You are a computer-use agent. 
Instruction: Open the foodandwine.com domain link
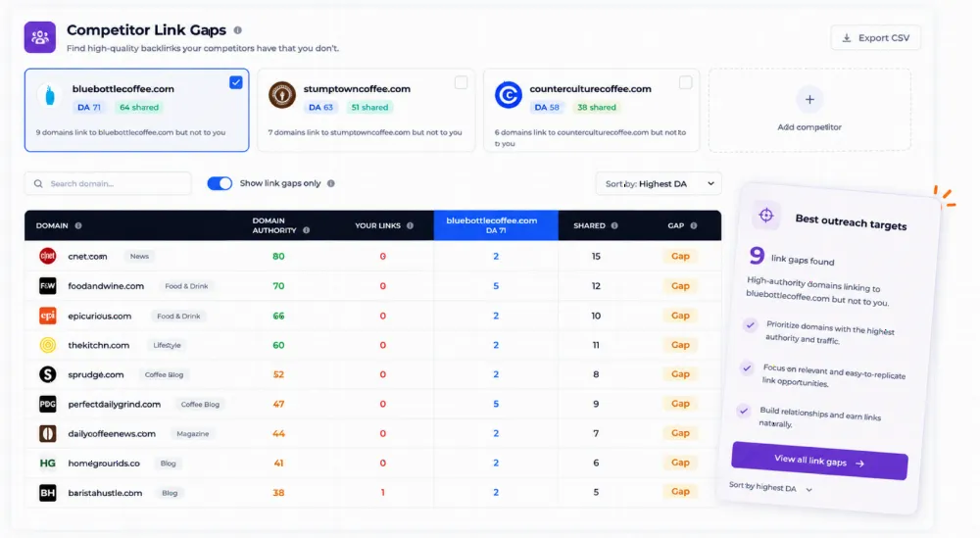[x=106, y=285]
